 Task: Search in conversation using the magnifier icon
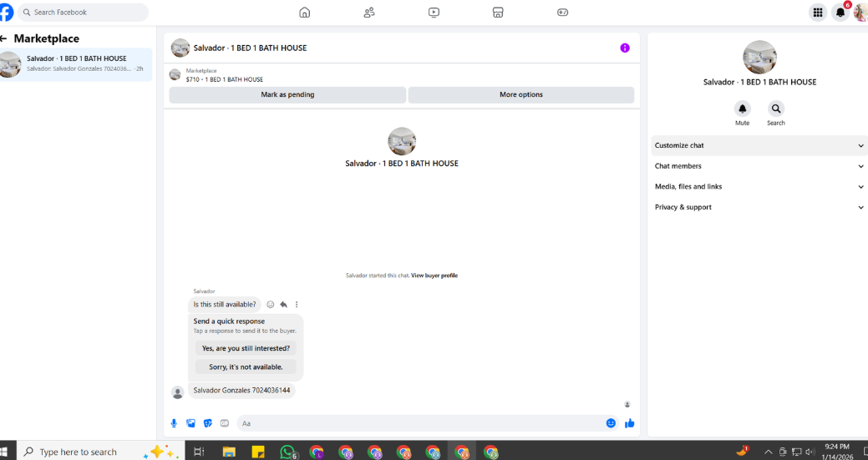[776, 109]
